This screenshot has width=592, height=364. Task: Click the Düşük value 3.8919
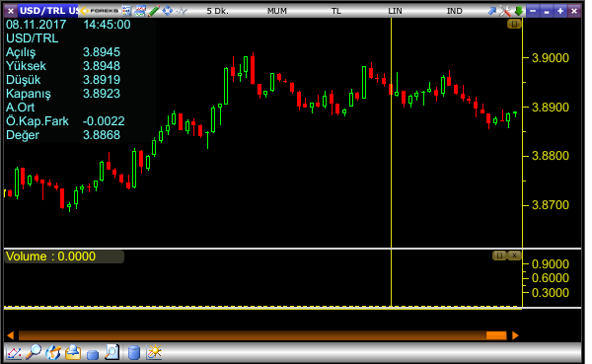[102, 80]
